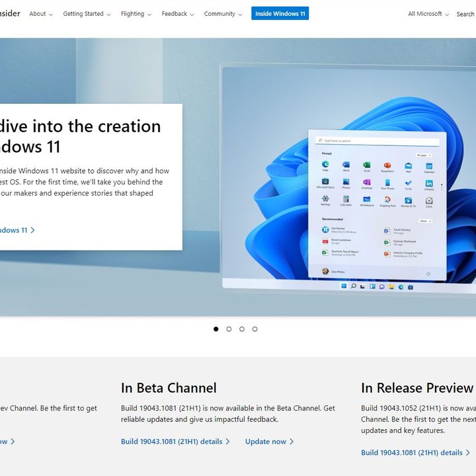The height and width of the screenshot is (476, 476).
Task: Click Movies & TV icon
Action: click(x=409, y=200)
